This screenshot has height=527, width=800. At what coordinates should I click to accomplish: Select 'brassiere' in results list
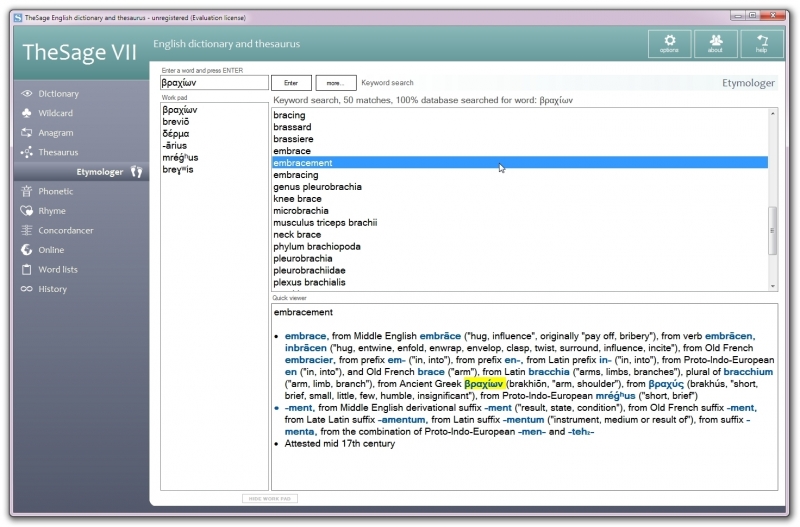tap(519, 139)
